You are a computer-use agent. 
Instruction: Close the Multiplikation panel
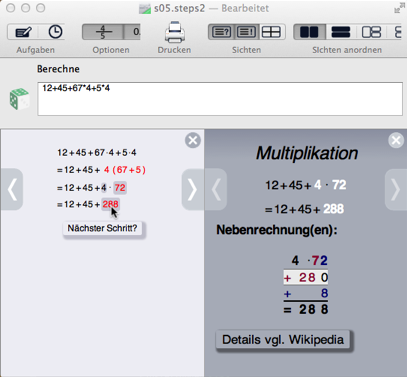pos(396,140)
